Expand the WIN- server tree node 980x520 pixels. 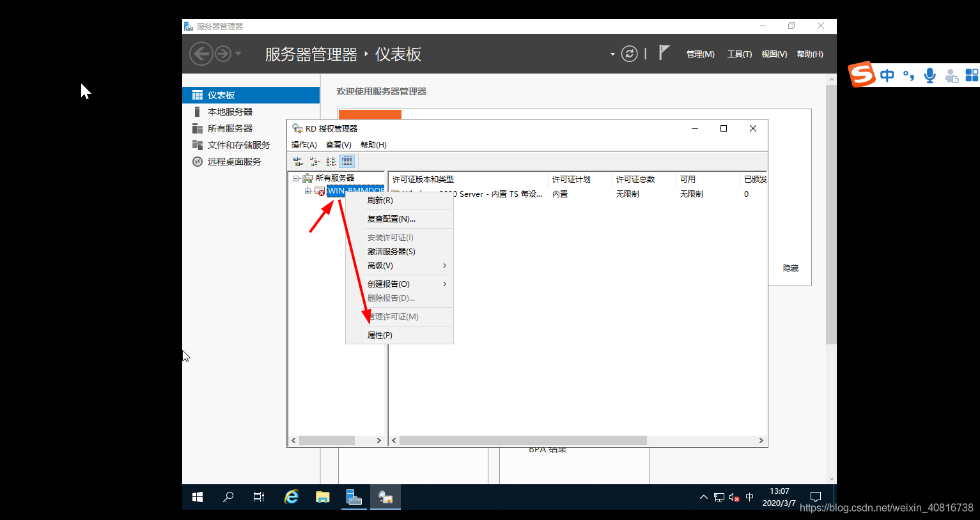[307, 191]
